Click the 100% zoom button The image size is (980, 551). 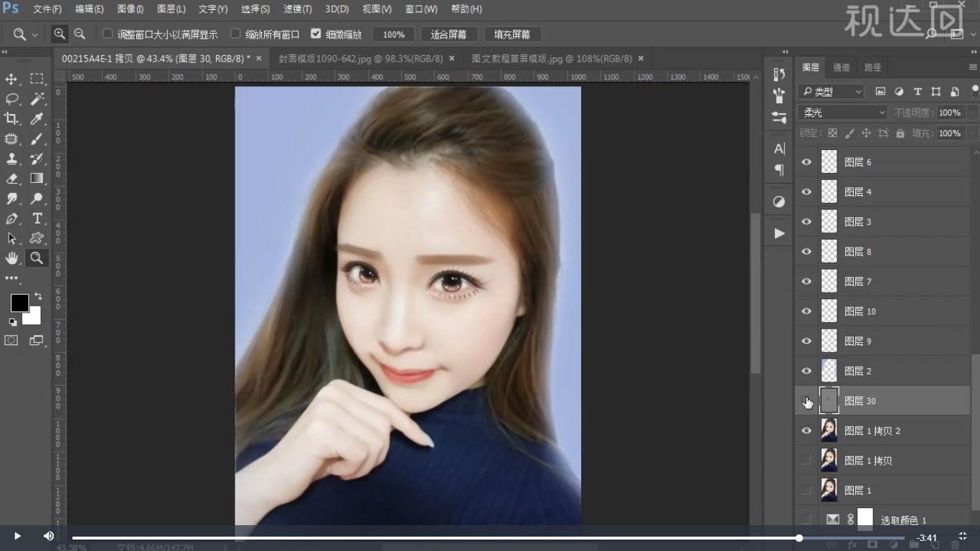point(393,34)
